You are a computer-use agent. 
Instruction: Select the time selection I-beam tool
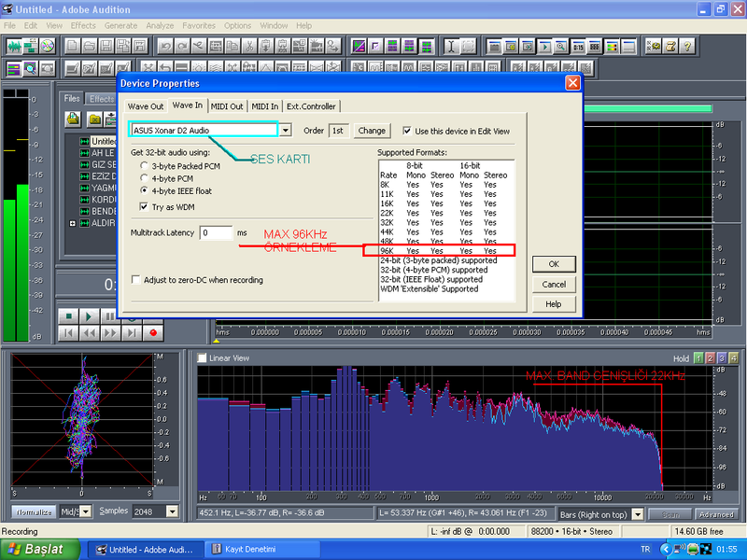point(452,46)
